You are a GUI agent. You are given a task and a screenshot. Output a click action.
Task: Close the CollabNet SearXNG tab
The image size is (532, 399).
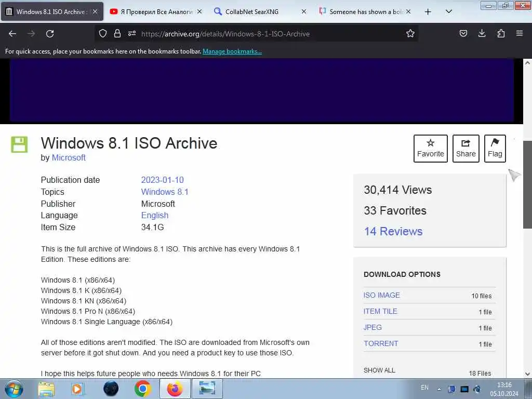click(x=303, y=11)
